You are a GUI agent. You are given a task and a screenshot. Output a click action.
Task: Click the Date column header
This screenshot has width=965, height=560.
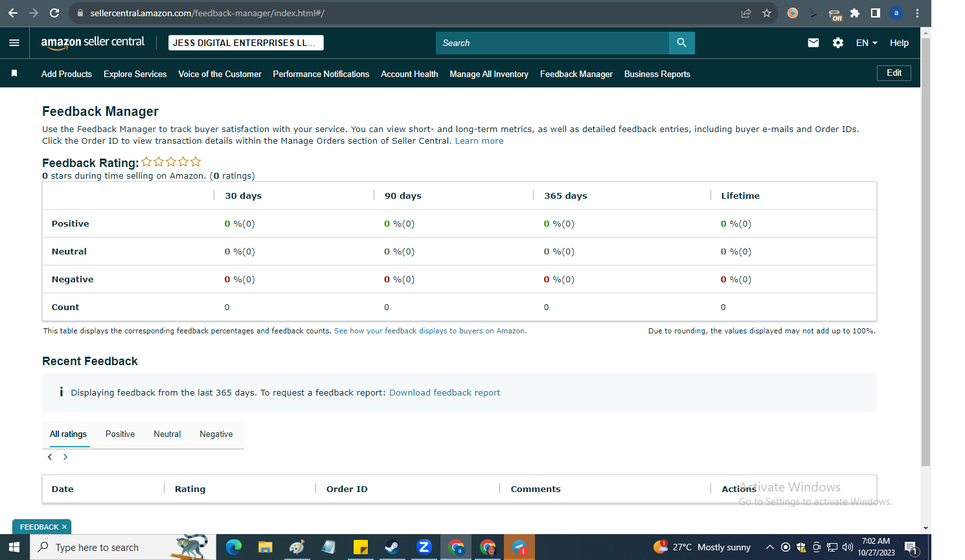click(x=63, y=489)
